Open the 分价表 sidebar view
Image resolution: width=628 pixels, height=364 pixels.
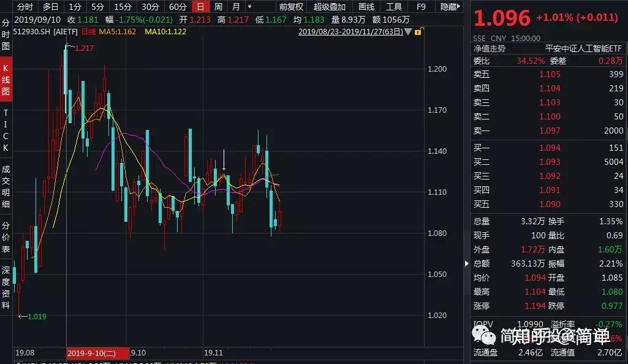click(x=6, y=237)
